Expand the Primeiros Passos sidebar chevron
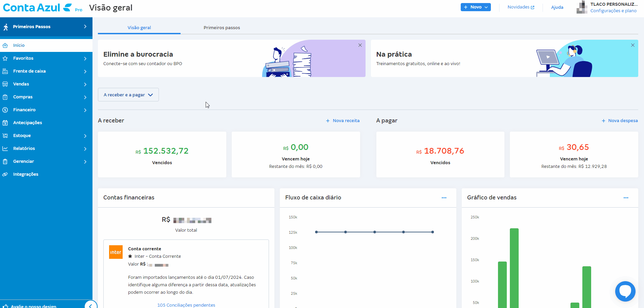The height and width of the screenshot is (308, 644). (85, 26)
